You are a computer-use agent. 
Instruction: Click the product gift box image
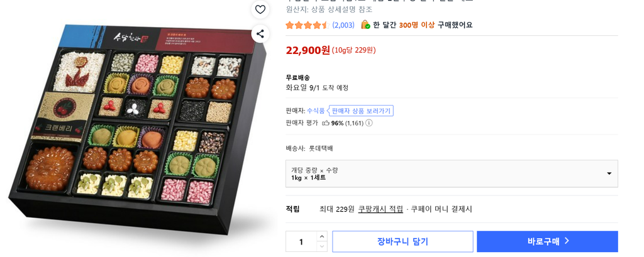(138, 129)
